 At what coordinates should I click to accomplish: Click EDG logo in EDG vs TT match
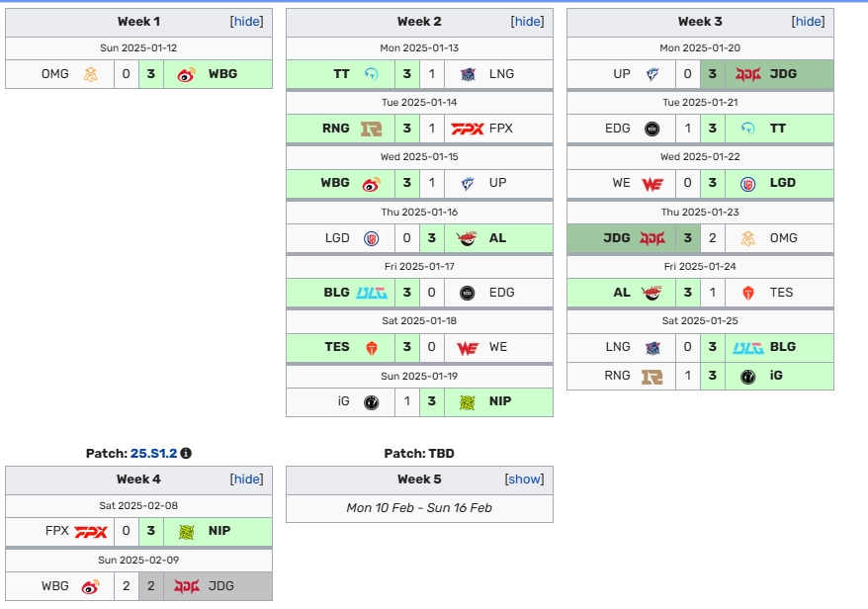[651, 129]
